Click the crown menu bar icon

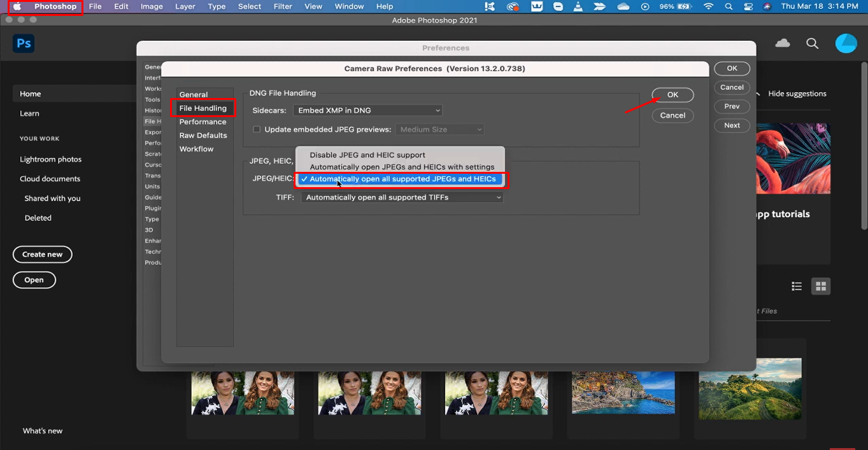click(537, 6)
